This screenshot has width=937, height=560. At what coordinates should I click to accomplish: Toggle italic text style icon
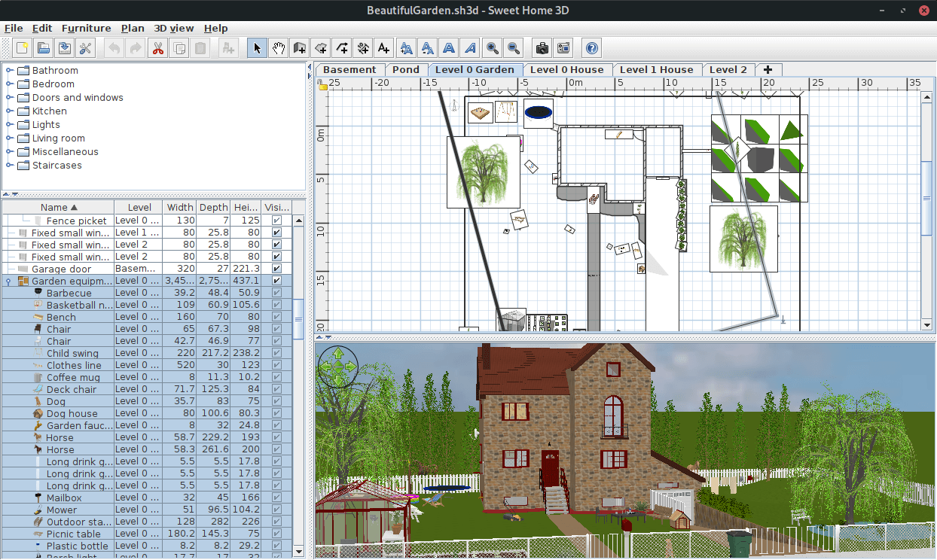pos(470,48)
